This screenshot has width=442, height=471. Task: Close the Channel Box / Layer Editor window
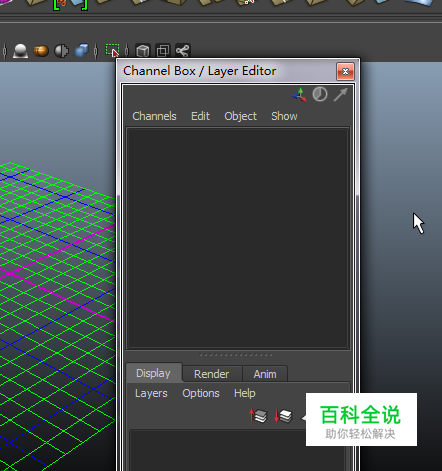(345, 71)
